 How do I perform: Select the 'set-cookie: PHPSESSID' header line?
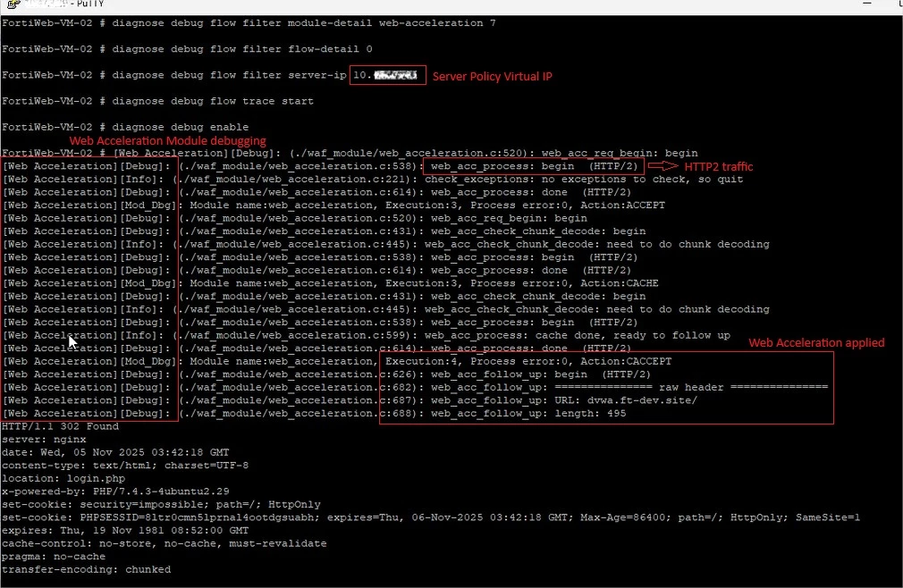coord(431,517)
